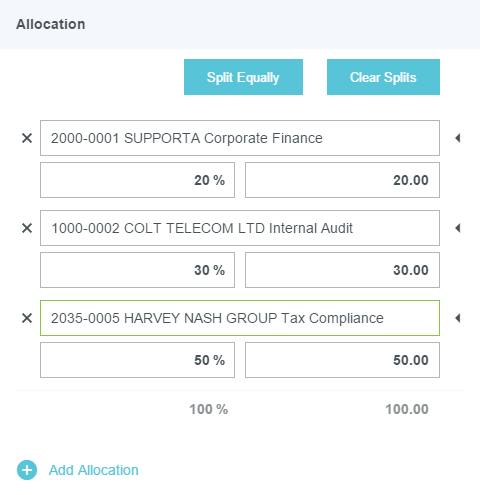Edit the 30 % percentage field
The height and width of the screenshot is (495, 480).
(137, 270)
